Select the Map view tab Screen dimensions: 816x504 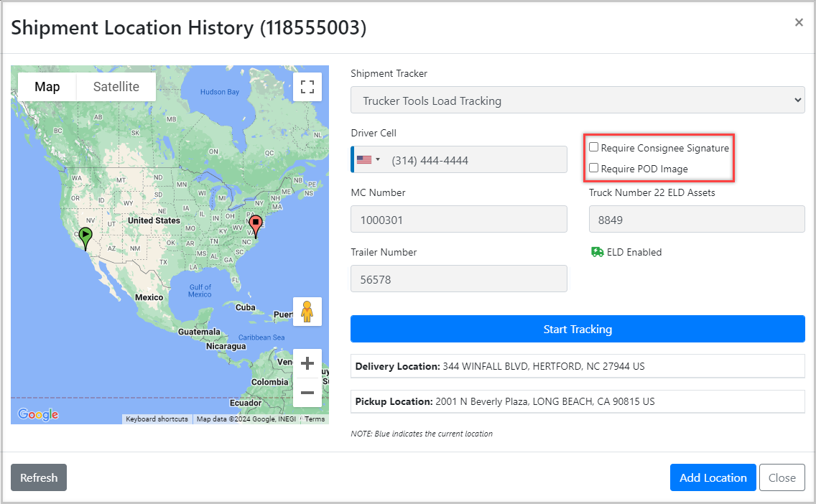pos(47,87)
